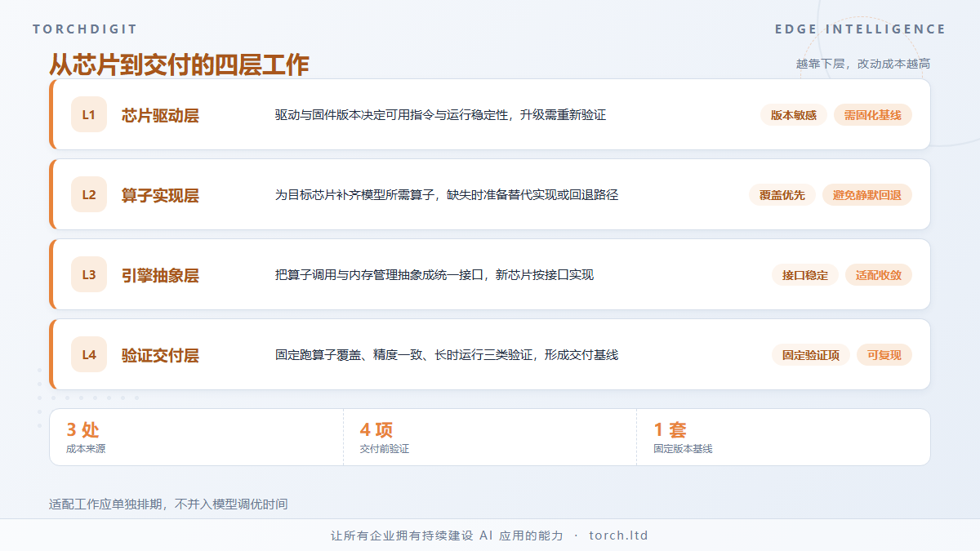Select the 固定验证项 tag

pos(811,355)
